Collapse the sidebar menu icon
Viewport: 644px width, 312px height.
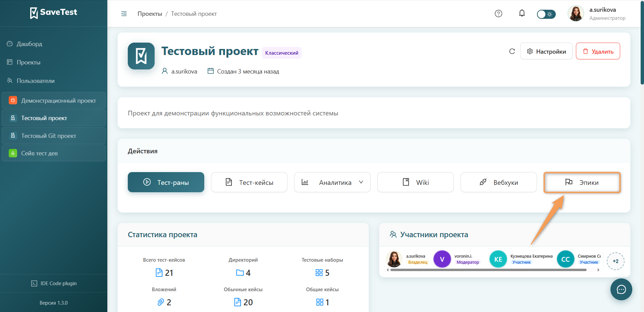coord(124,14)
